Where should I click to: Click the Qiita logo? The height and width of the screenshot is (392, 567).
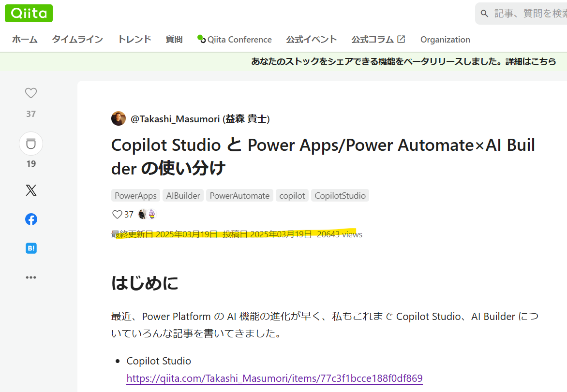pyautogui.click(x=29, y=14)
